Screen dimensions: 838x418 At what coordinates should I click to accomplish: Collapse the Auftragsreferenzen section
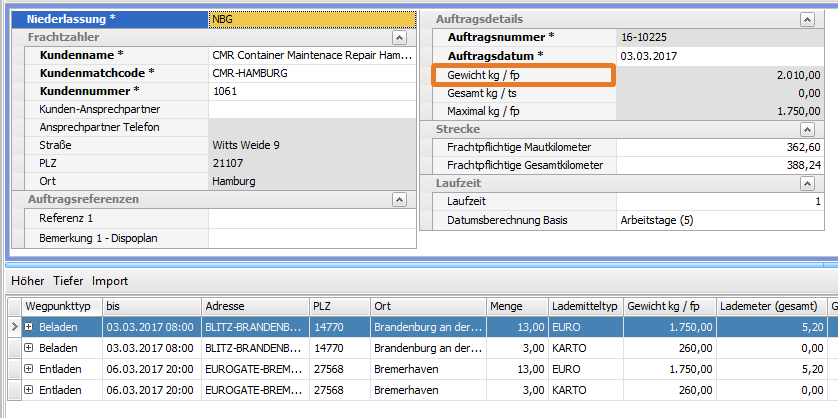tap(399, 200)
